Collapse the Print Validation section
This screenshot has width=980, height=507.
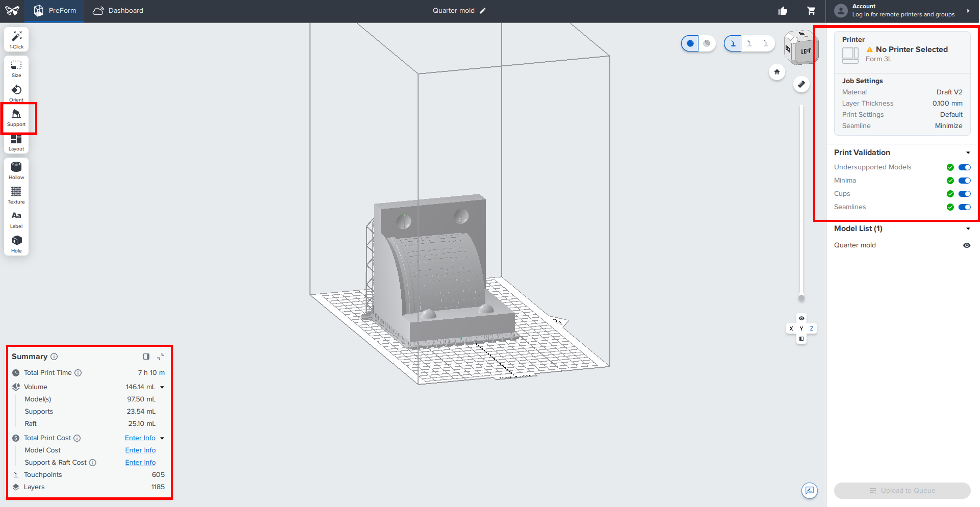[x=968, y=153]
